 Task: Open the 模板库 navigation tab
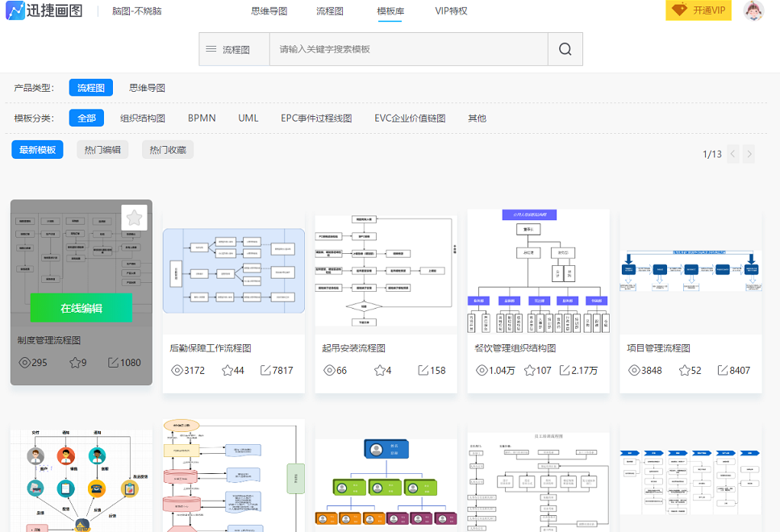390,11
